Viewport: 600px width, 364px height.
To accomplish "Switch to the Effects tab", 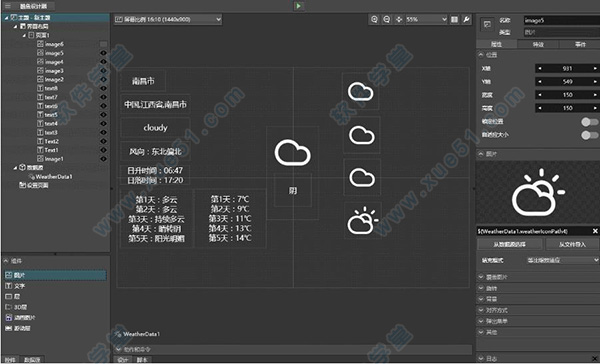I will pyautogui.click(x=538, y=44).
